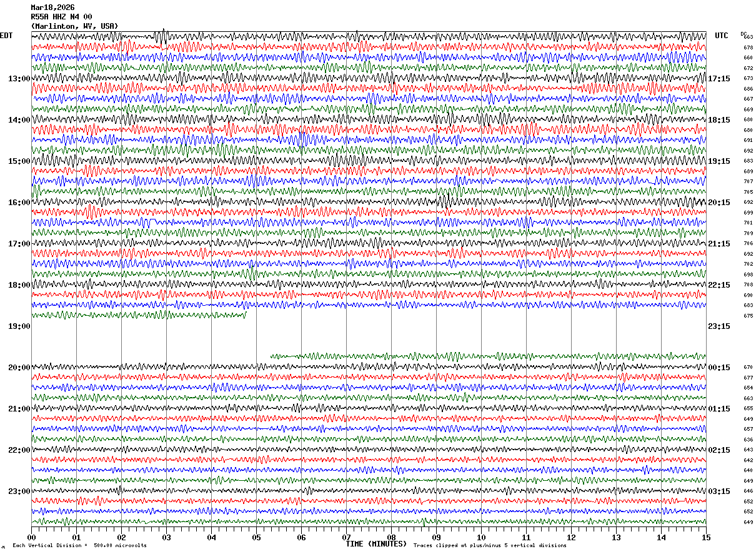Click the DC offset value '708'
The width and height of the screenshot is (756, 554).
click(748, 285)
